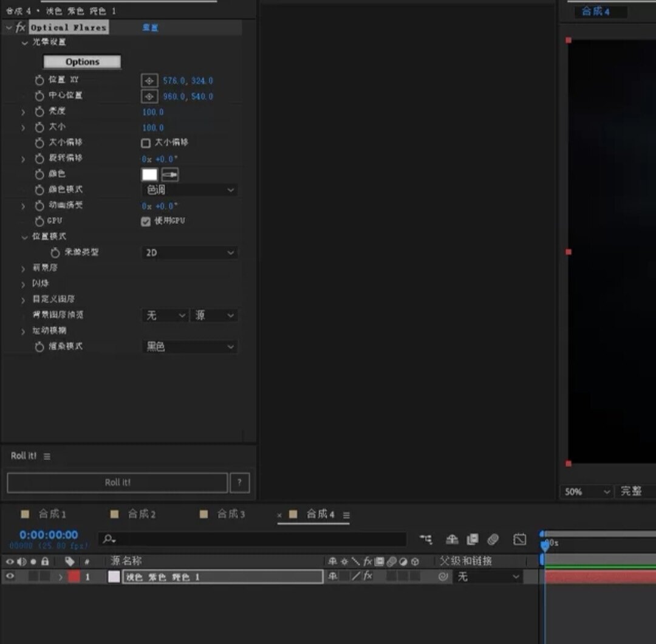Viewport: 656px width, 644px height.
Task: Open the flare color swatch
Action: [x=148, y=174]
